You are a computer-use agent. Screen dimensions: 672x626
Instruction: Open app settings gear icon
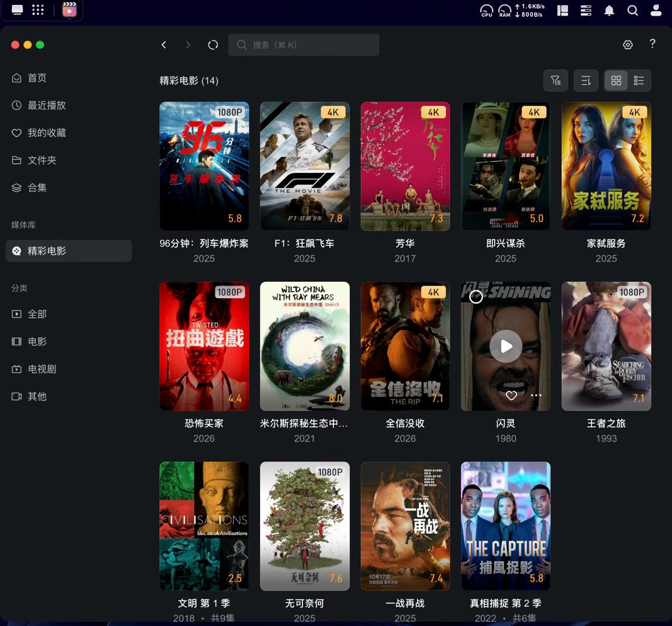(628, 45)
